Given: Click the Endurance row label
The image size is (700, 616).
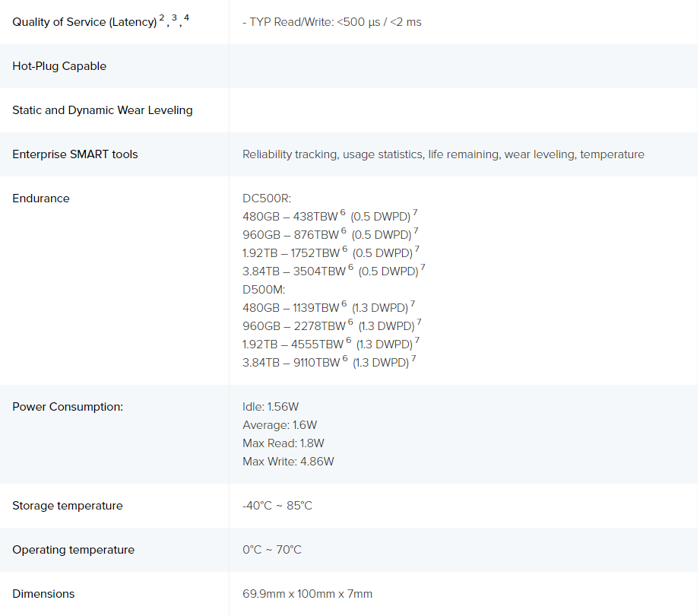Looking at the screenshot, I should (x=41, y=198).
